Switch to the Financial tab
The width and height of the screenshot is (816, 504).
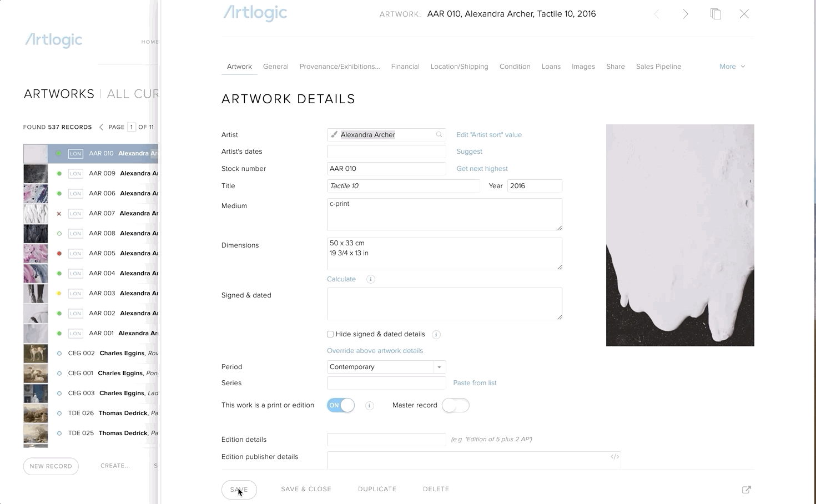click(x=405, y=67)
